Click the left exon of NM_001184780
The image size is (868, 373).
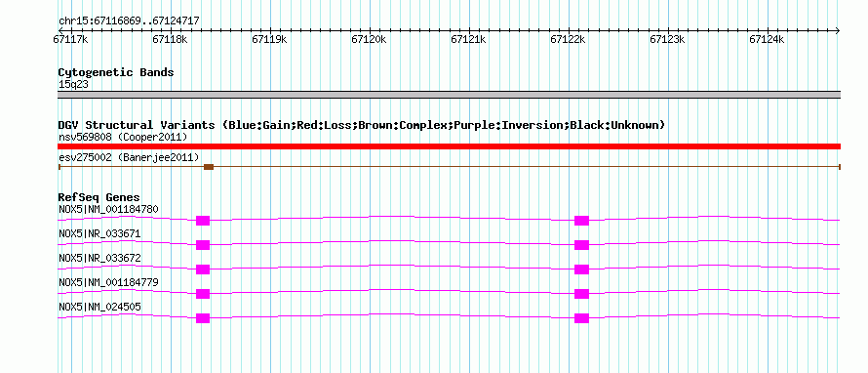(x=203, y=221)
